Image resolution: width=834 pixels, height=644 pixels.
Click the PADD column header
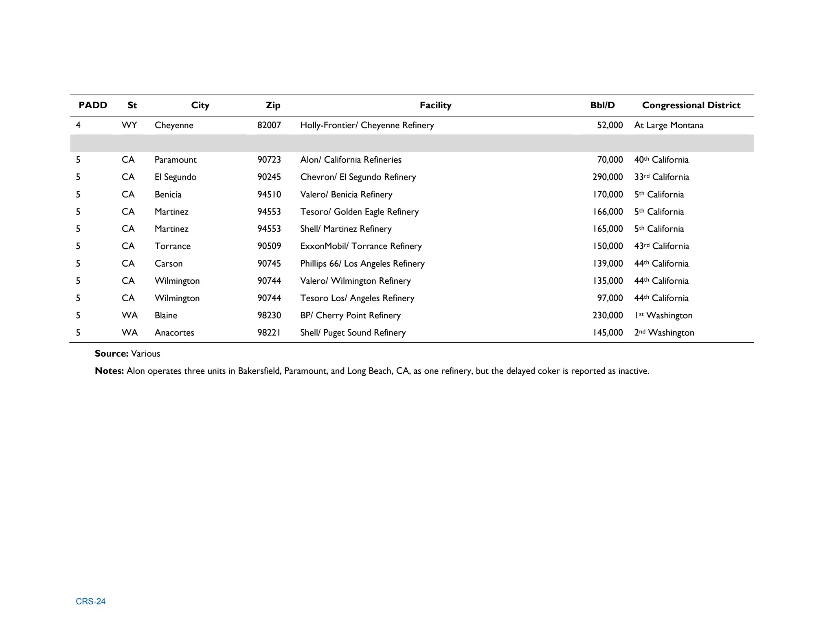pos(93,105)
